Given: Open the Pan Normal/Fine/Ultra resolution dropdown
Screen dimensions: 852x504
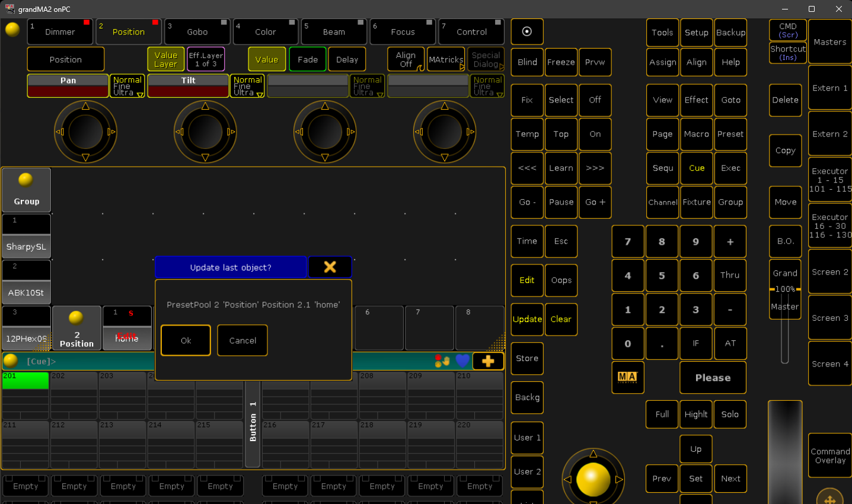Looking at the screenshot, I should (128, 86).
